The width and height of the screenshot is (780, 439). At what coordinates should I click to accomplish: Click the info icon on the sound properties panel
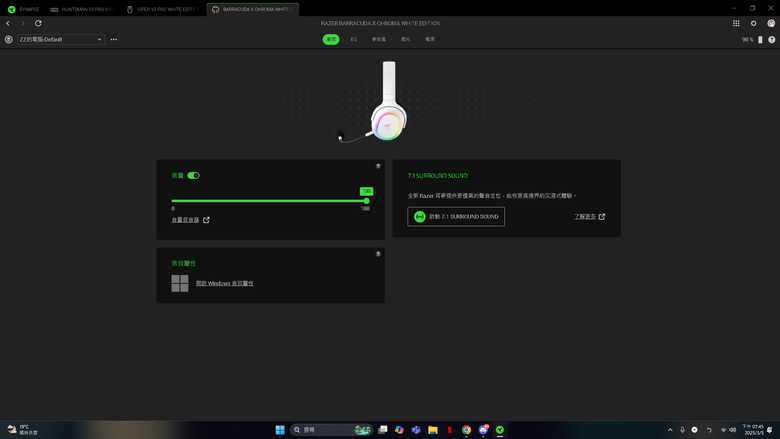point(378,254)
